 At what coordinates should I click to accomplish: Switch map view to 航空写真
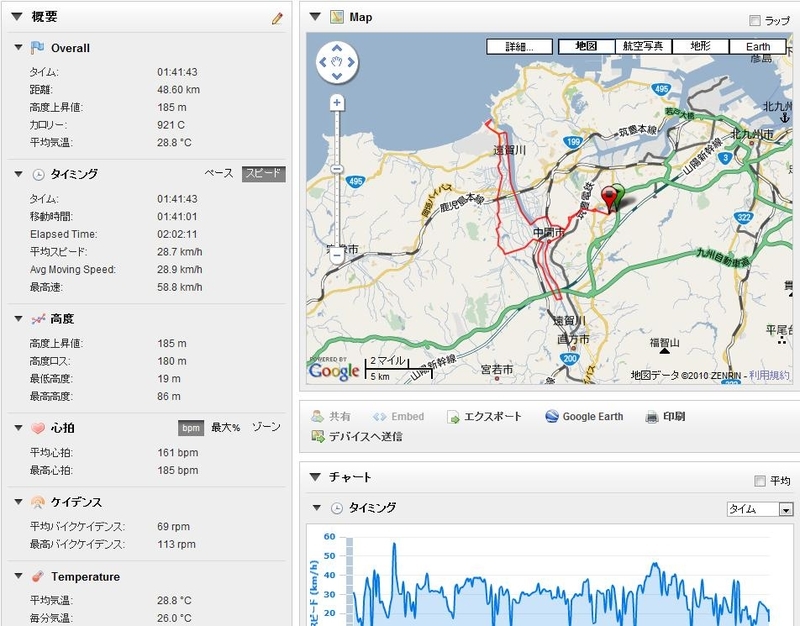(x=643, y=46)
